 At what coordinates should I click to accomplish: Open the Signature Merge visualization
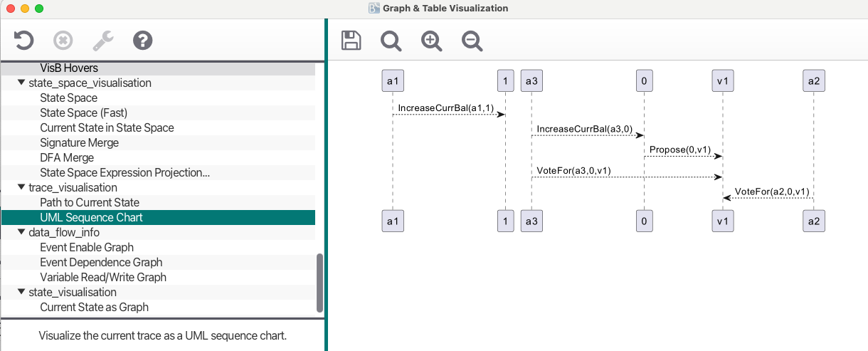click(x=79, y=142)
